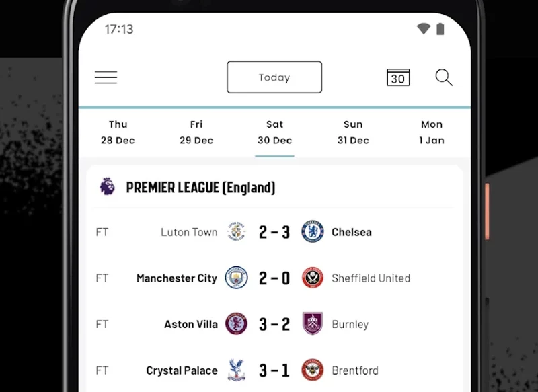Tap the Aston Villa crest
Viewport: 538px width, 392px height.
(236, 324)
